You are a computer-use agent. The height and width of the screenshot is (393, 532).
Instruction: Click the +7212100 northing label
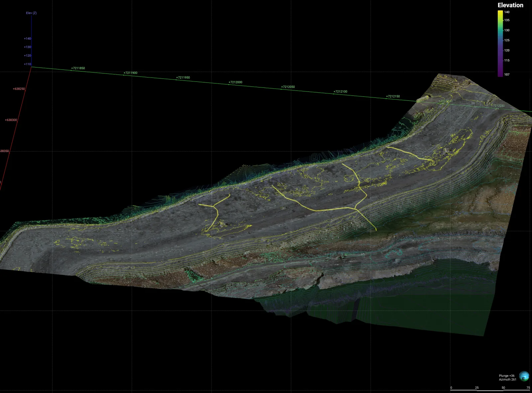pyautogui.click(x=340, y=91)
